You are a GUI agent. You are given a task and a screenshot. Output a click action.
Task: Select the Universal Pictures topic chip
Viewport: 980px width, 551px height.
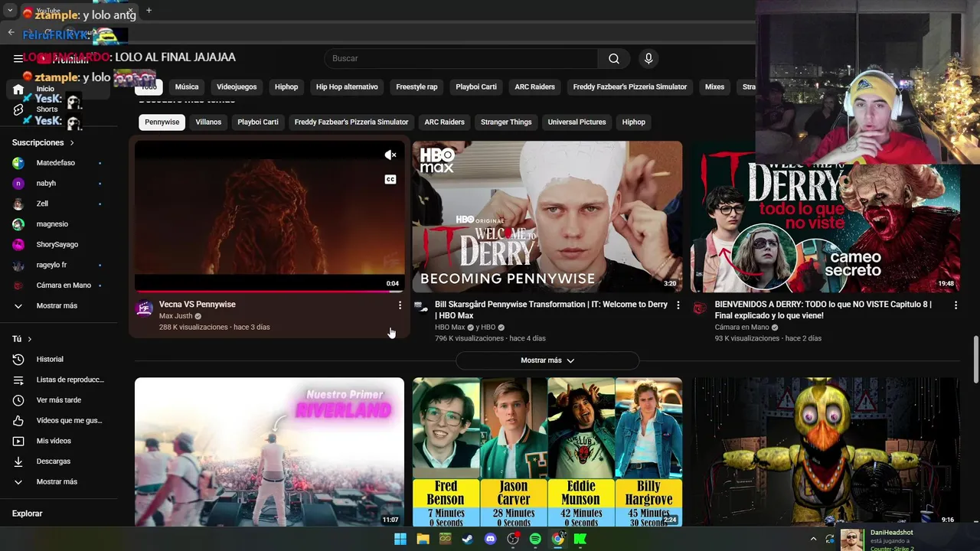tap(577, 122)
